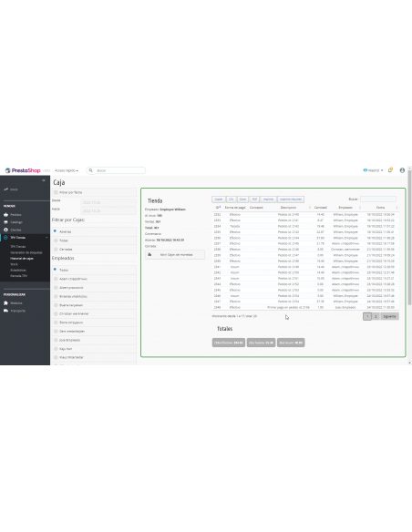Open the Madrid shop selector dropdown
The image size is (412, 532).
pos(373,170)
